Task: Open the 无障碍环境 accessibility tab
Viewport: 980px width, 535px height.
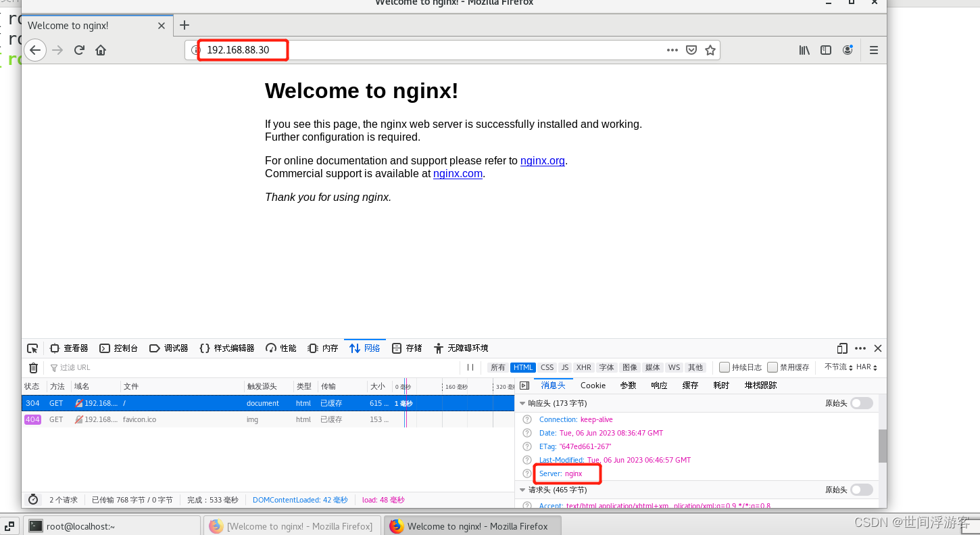Action: pyautogui.click(x=461, y=348)
